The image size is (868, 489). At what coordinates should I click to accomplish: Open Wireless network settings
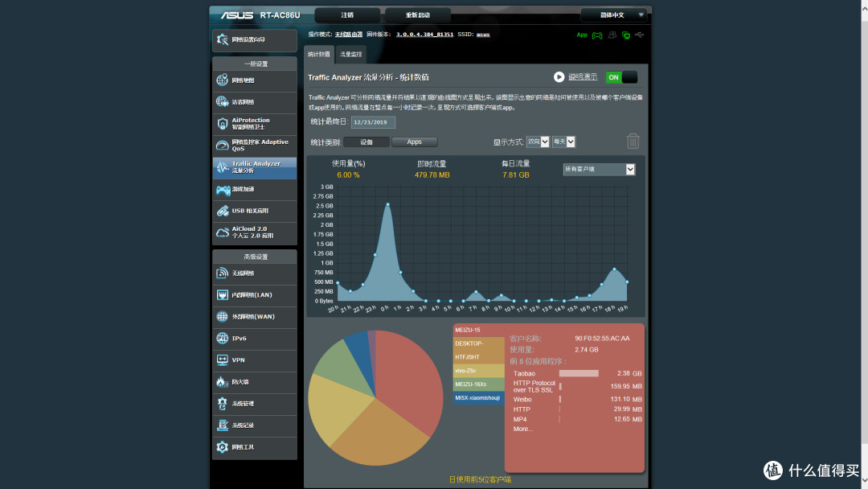[255, 273]
